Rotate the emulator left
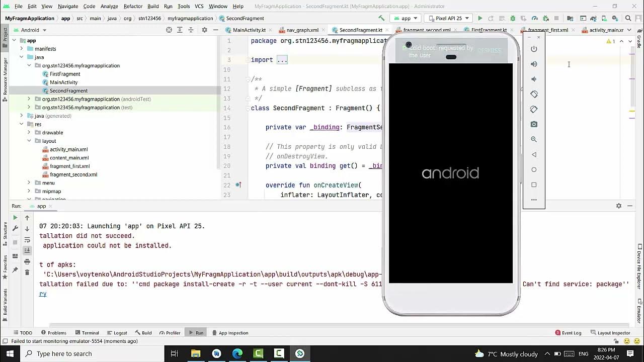644x362 pixels. click(x=534, y=94)
